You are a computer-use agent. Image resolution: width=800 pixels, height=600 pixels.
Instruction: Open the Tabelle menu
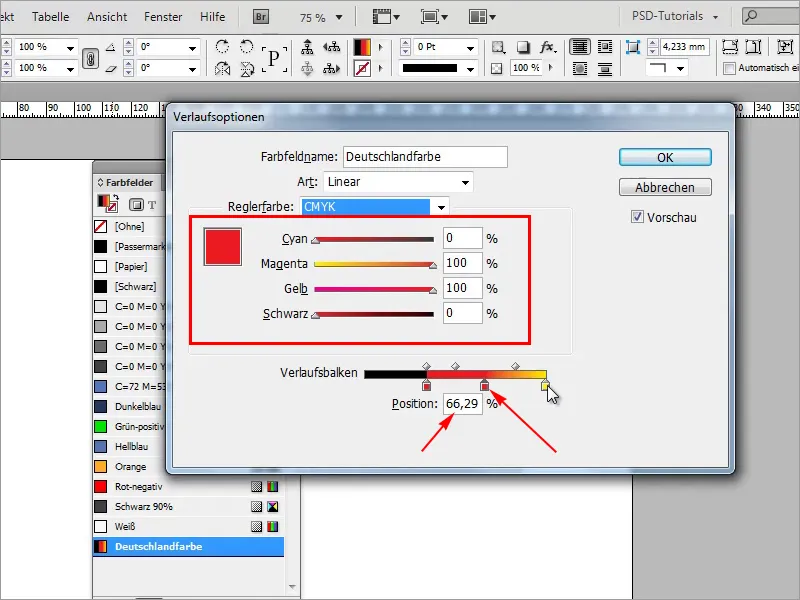point(50,16)
